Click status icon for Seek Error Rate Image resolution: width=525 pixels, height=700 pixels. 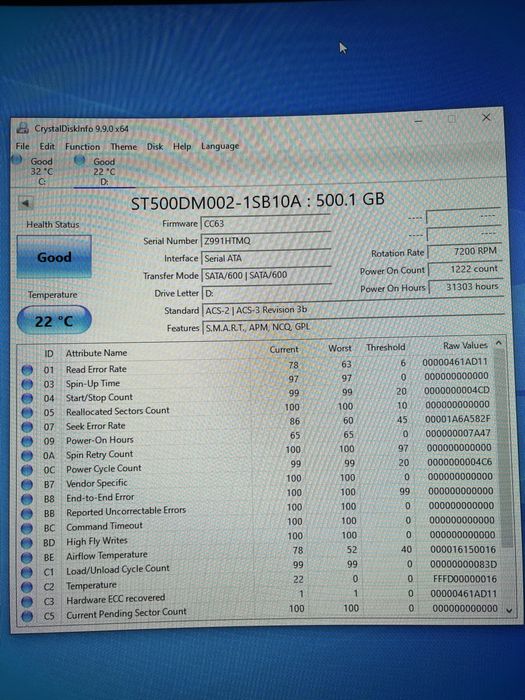[x=27, y=427]
